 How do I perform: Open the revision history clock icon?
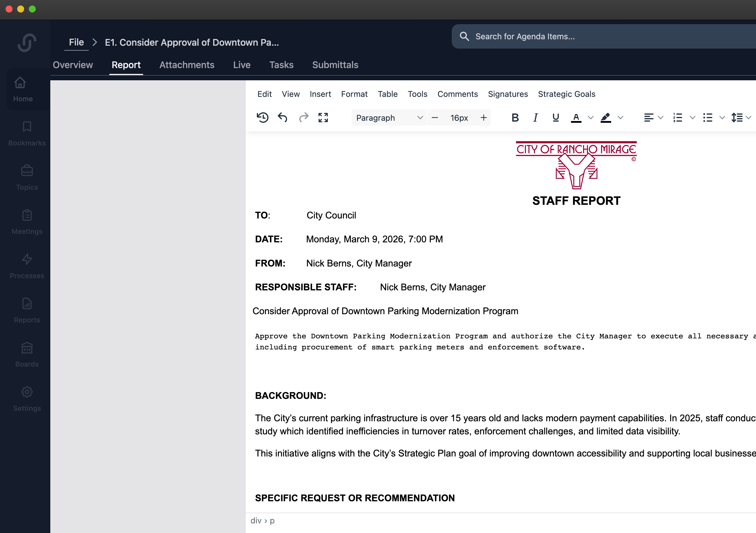pos(262,118)
